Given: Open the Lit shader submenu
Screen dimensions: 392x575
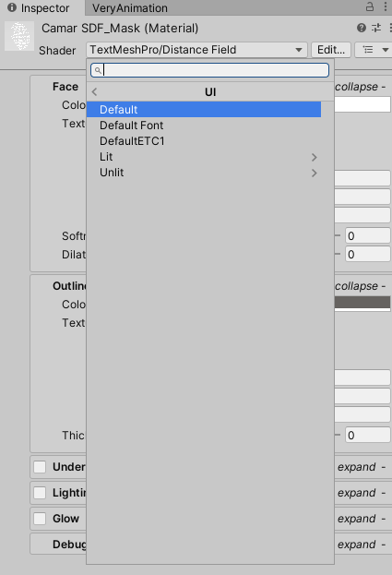Looking at the screenshot, I should click(x=204, y=157).
